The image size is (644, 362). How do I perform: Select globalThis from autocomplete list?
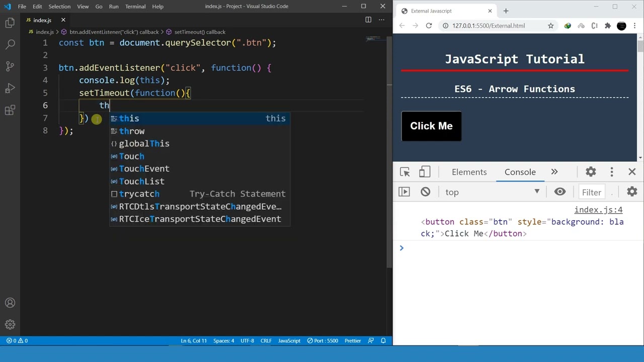[200, 144]
